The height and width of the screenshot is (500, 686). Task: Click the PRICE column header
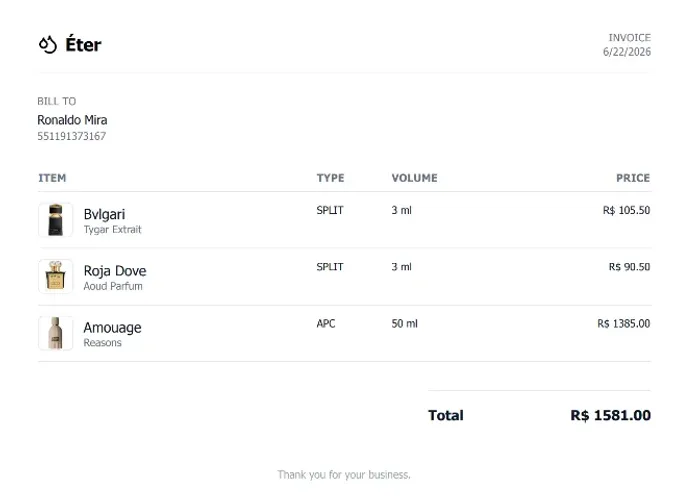coord(633,178)
